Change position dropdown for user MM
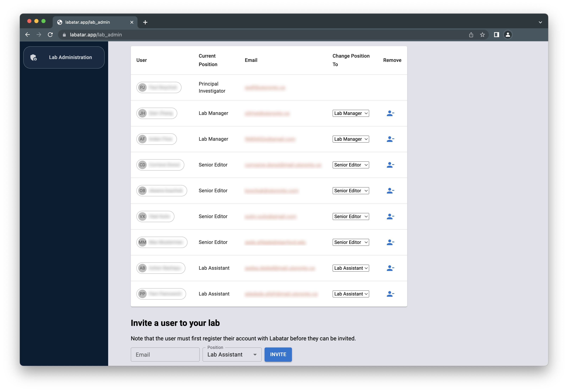Image resolution: width=568 pixels, height=392 pixels. point(350,242)
